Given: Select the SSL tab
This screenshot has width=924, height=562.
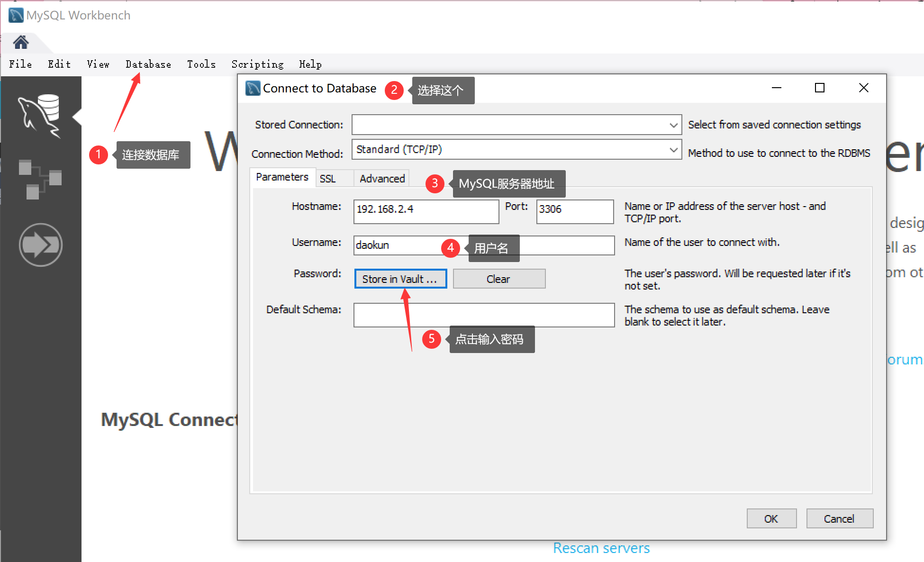Looking at the screenshot, I should click(x=329, y=179).
